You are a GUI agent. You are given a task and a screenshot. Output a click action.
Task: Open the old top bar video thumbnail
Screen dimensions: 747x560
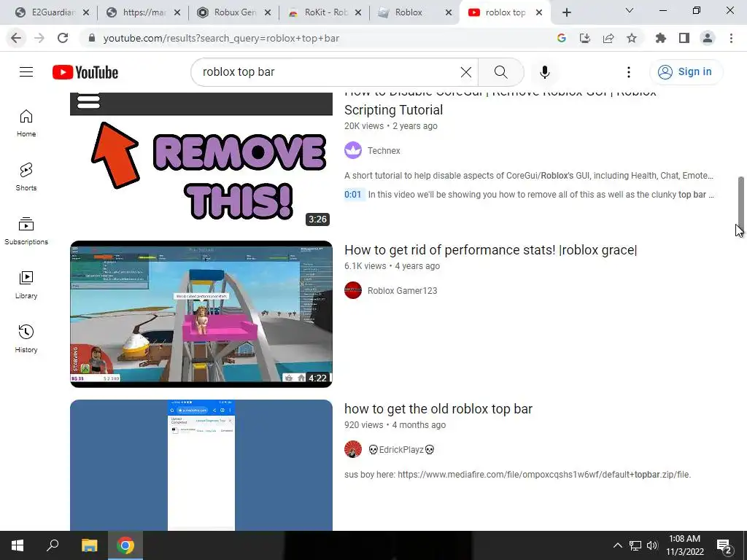201,465
